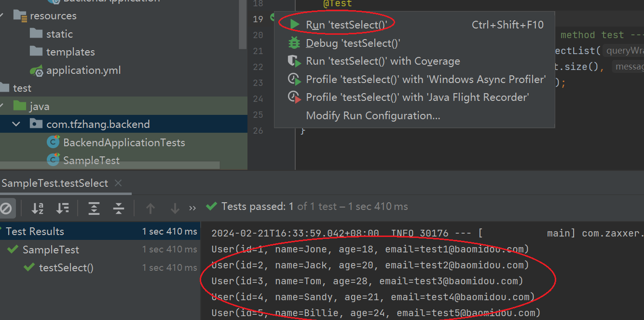
Task: Click console line with name=Sandy
Action: point(373,297)
